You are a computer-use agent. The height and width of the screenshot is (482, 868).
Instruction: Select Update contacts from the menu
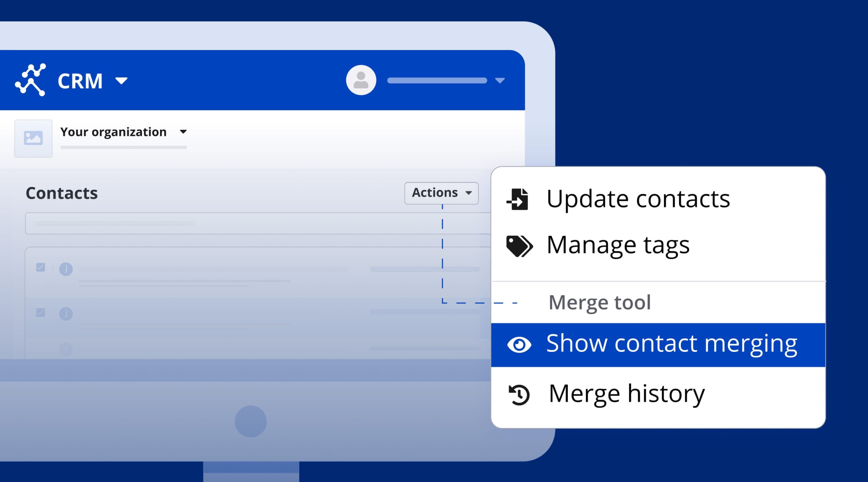point(638,199)
